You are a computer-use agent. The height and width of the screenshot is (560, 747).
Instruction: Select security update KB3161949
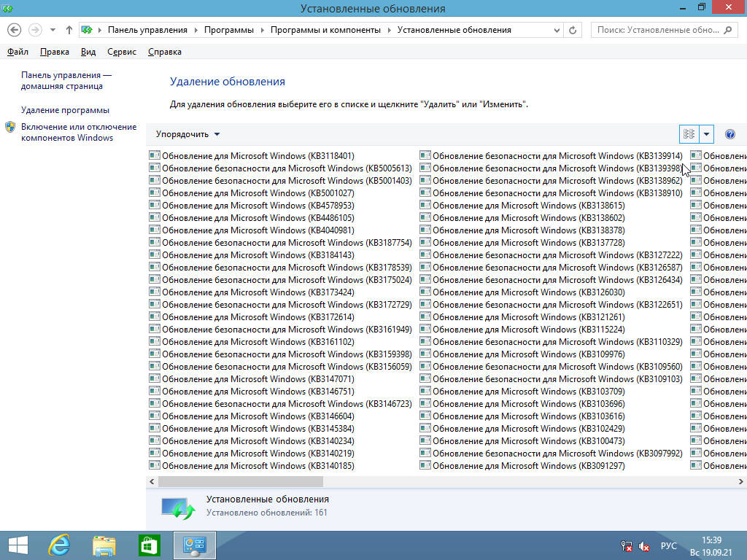(x=281, y=329)
